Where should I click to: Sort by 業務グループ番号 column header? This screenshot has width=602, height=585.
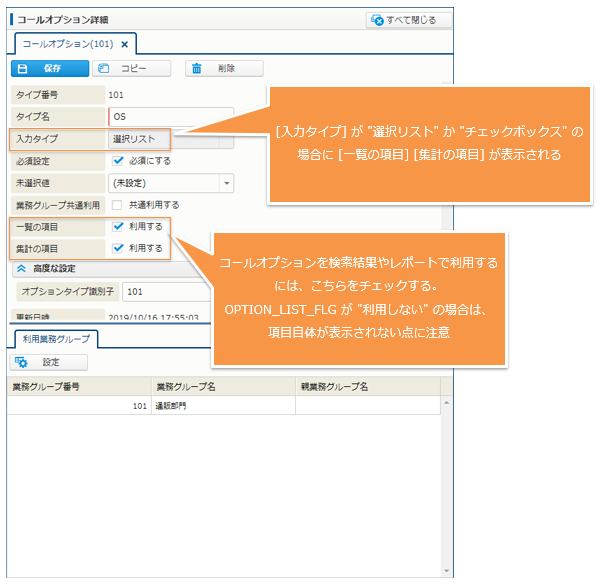[78, 386]
